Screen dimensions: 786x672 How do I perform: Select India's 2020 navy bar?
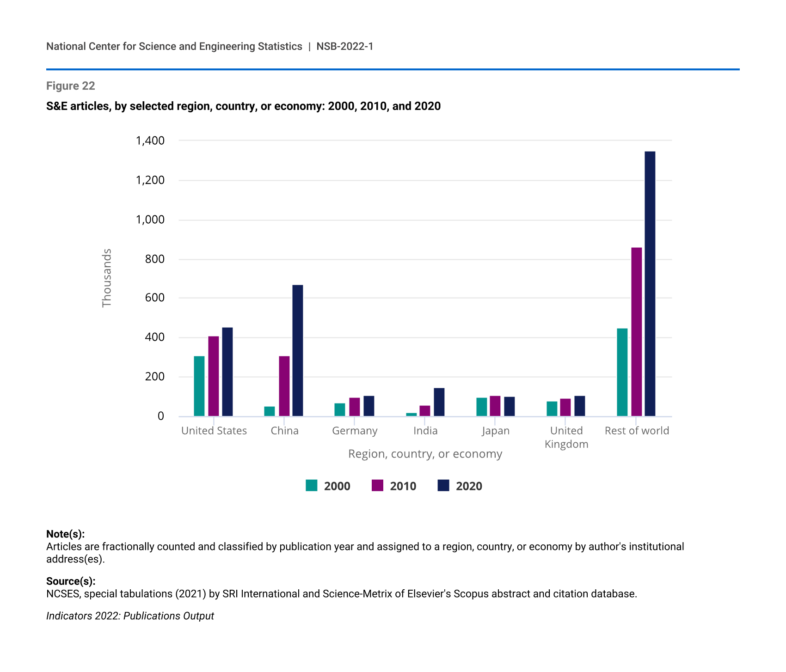(439, 402)
